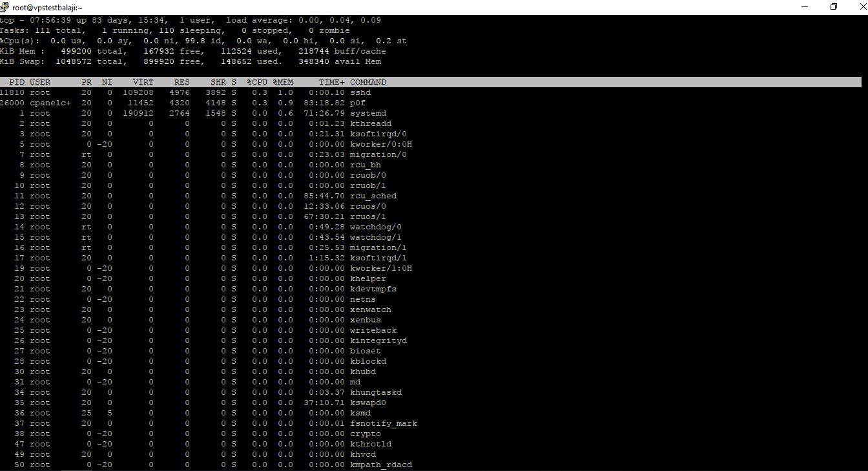Click the watchdog/1 process name
The width and height of the screenshot is (868, 471).
tap(376, 237)
